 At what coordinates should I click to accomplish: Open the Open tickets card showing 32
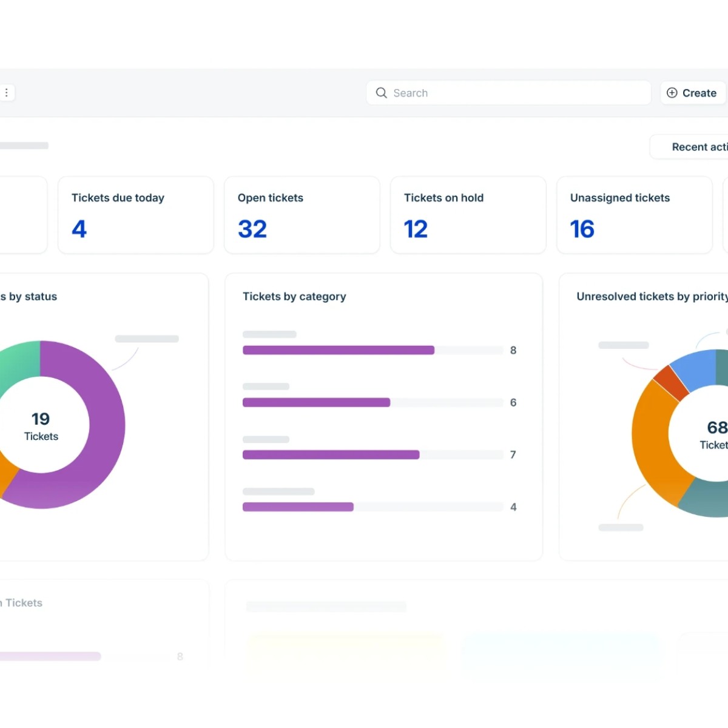[x=302, y=215]
